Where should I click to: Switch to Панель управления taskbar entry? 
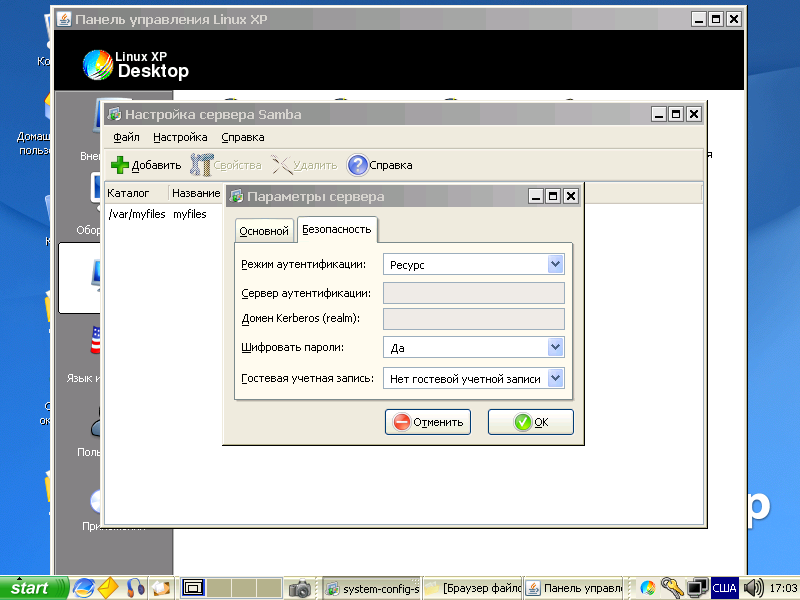click(x=574, y=589)
